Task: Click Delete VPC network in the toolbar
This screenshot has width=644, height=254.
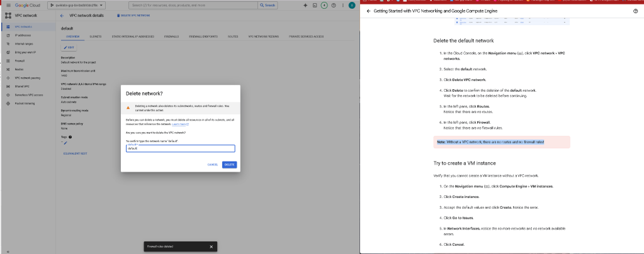Action: click(x=134, y=16)
